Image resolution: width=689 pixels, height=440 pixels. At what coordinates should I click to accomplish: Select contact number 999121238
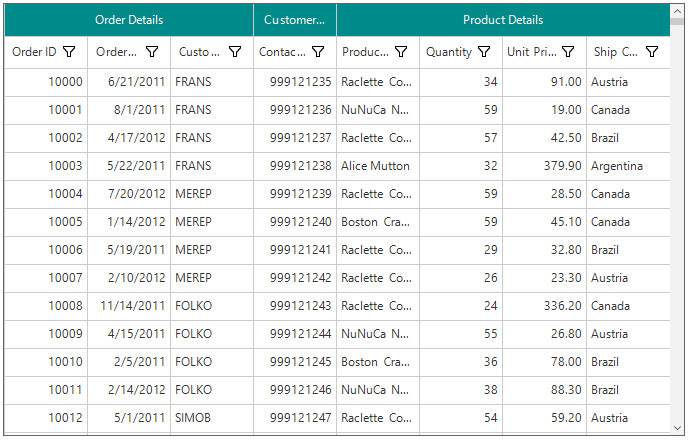pos(295,166)
